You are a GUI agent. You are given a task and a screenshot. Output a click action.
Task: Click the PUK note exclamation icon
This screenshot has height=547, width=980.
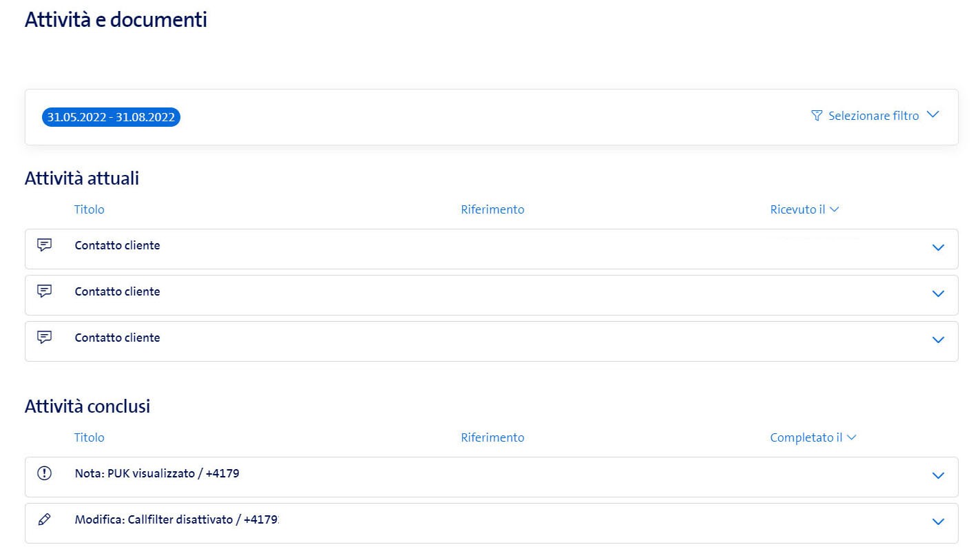tap(44, 473)
